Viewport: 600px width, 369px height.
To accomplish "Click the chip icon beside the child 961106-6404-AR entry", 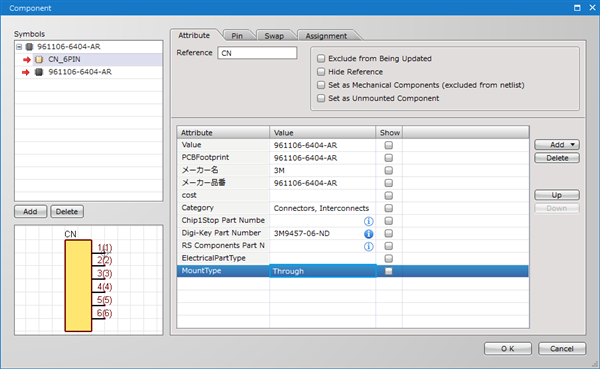I will (39, 72).
